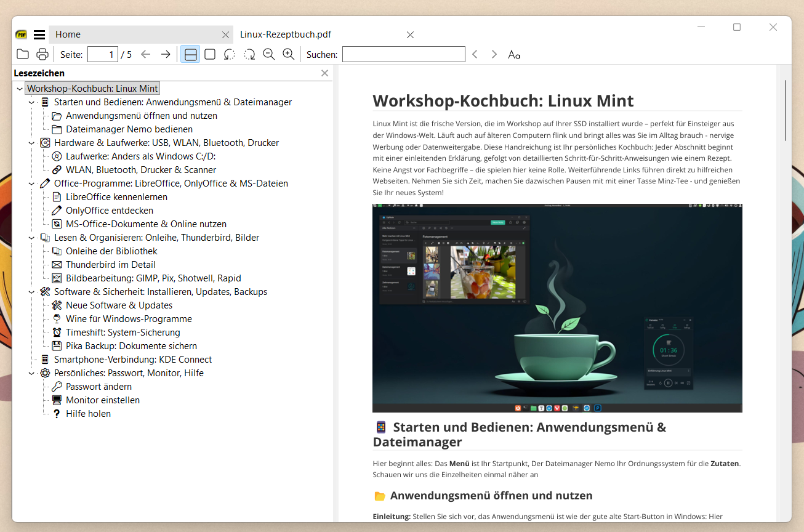Select the Linux-Rezeptbuch.pdf tab
The image size is (804, 532).
coord(286,34)
